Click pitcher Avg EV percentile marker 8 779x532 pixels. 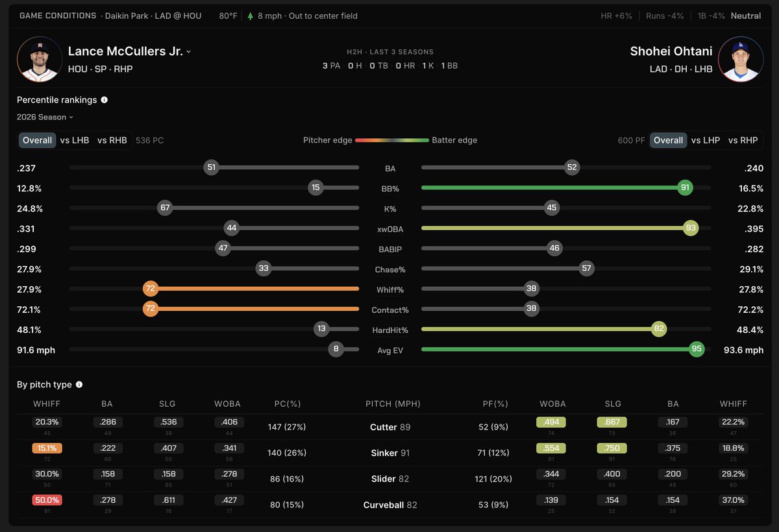(336, 350)
